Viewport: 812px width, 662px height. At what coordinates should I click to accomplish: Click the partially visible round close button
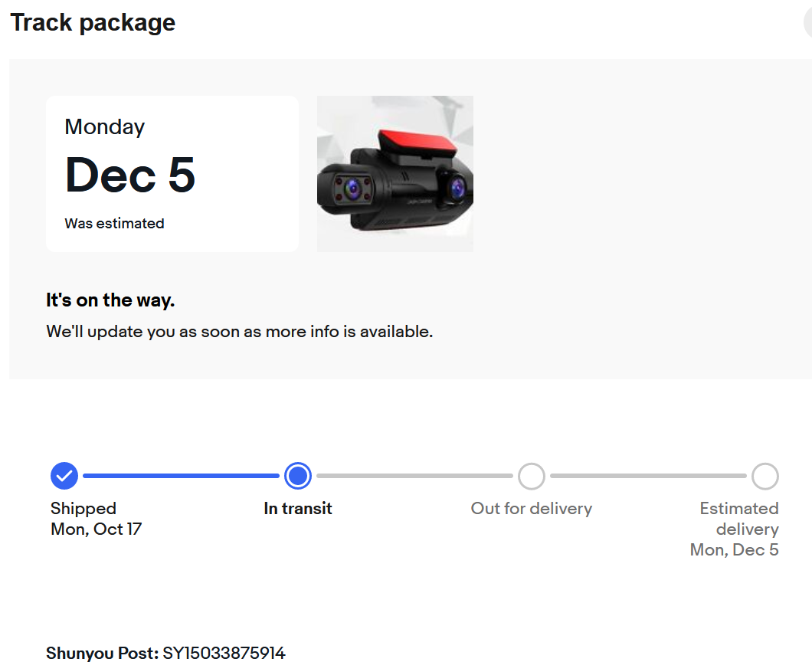(808, 23)
